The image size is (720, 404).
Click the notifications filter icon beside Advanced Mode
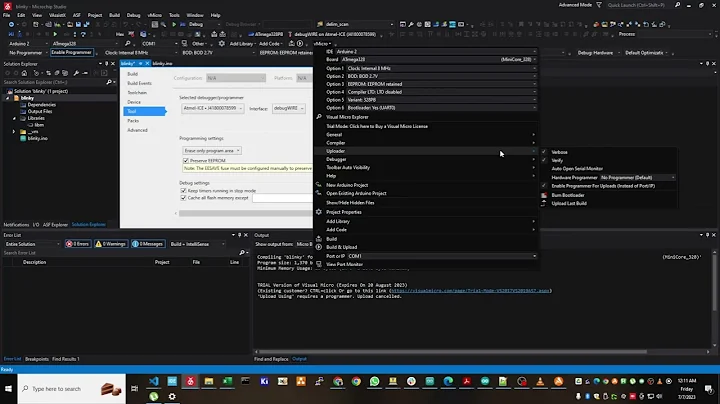(x=599, y=5)
